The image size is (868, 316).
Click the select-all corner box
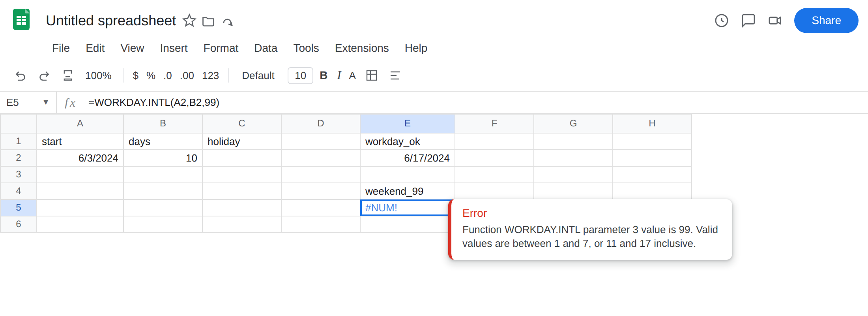coord(19,124)
